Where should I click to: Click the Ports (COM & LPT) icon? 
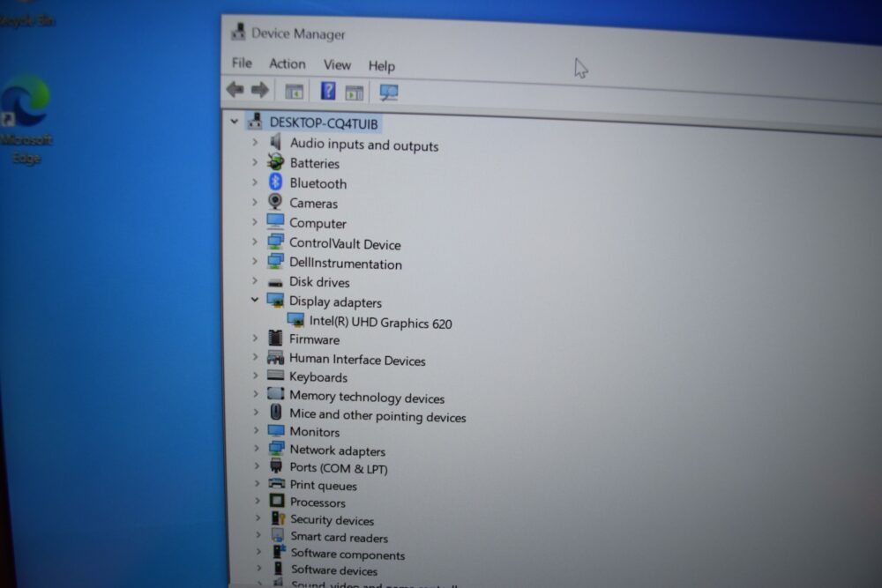coord(276,465)
